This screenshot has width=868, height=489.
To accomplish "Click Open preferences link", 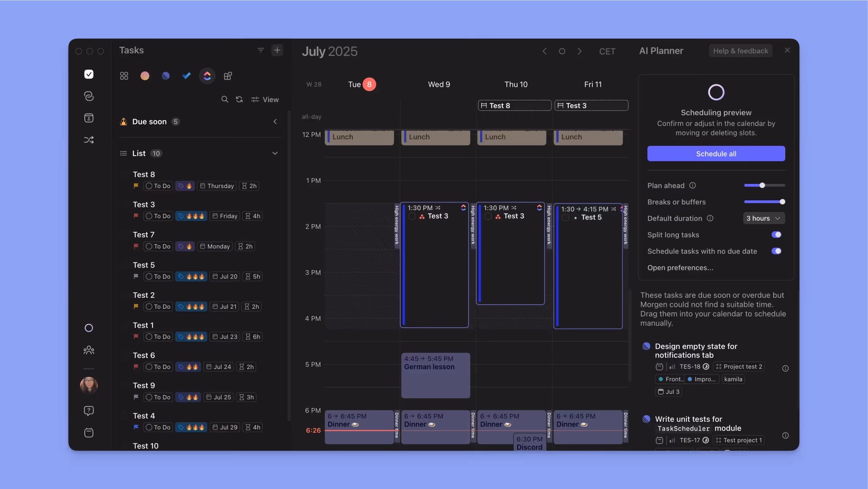I will [680, 267].
